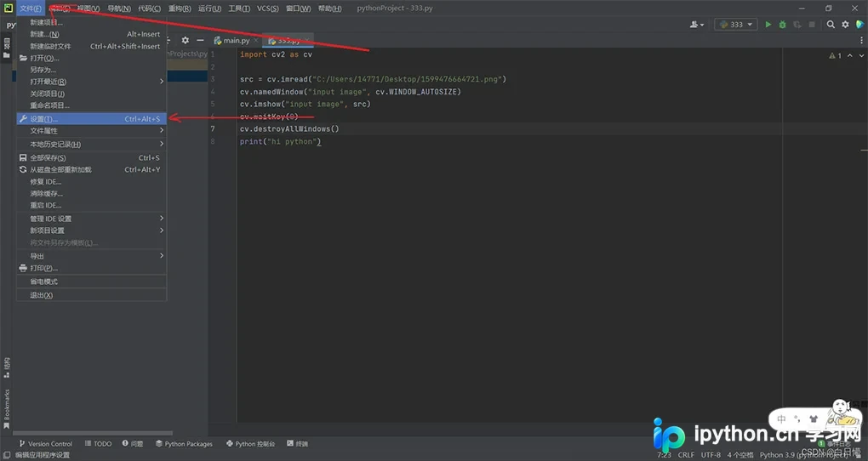Open the Python Packages tool window

184,444
